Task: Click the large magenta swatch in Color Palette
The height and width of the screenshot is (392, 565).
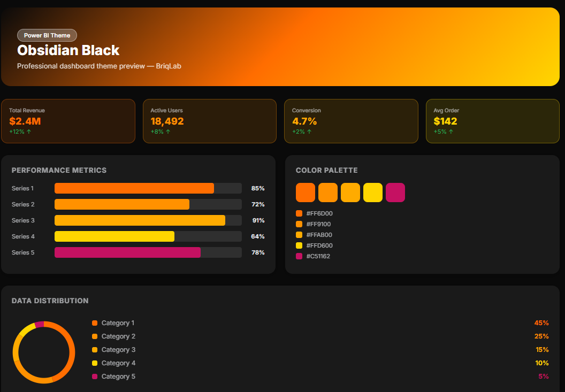Action: pyautogui.click(x=395, y=193)
